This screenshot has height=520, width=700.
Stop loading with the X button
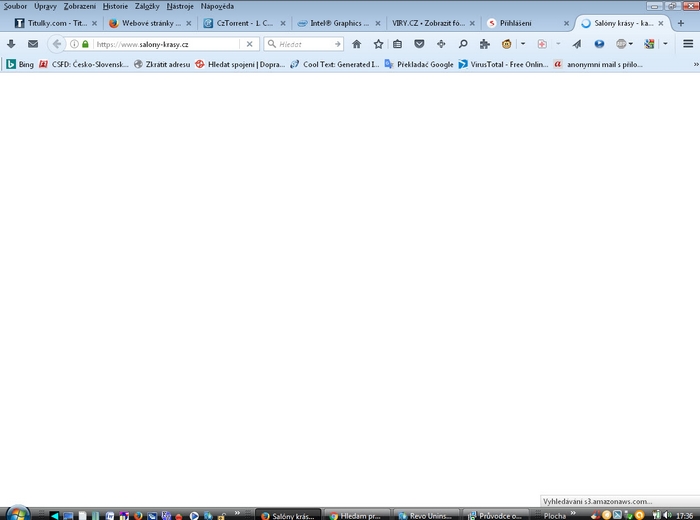tap(249, 44)
